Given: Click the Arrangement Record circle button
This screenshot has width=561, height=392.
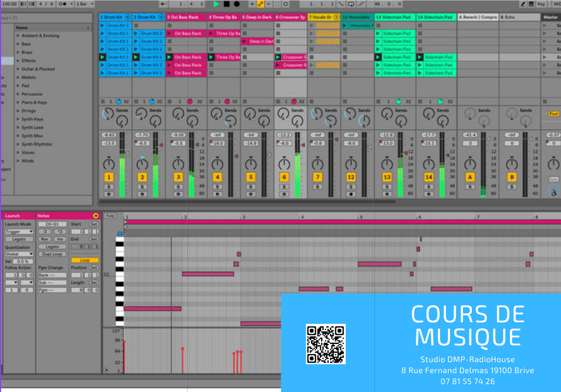Looking at the screenshot, I should (x=237, y=4).
